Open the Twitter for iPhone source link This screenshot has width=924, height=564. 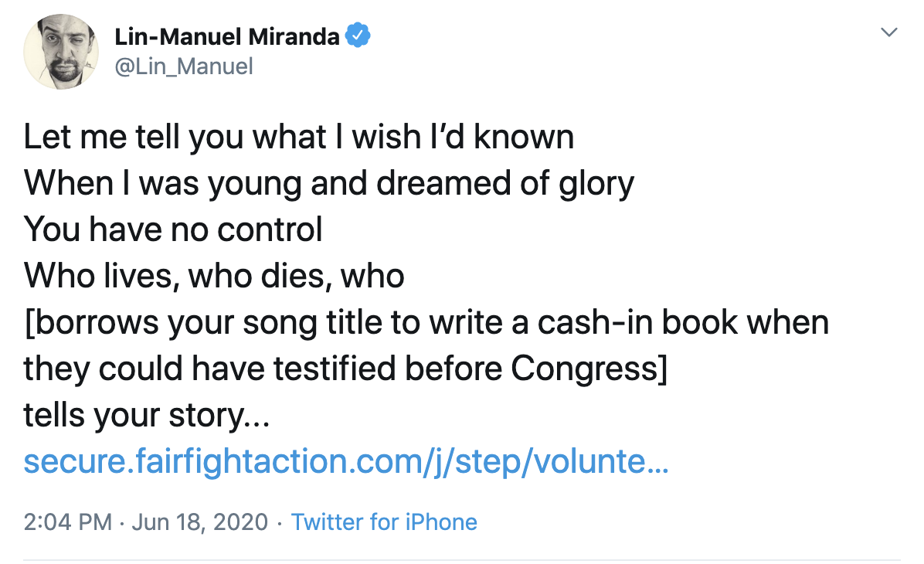click(x=384, y=522)
